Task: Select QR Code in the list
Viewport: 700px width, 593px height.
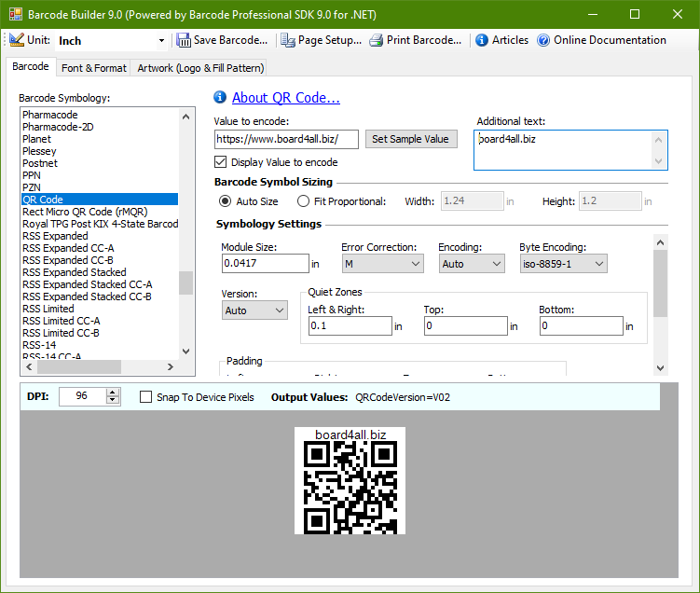Action: coord(100,200)
